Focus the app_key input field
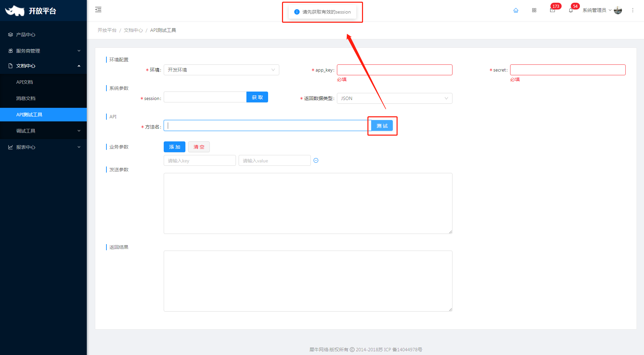This screenshot has width=644, height=355. click(x=395, y=70)
